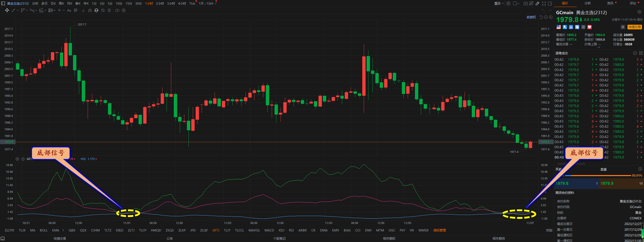Image resolution: width=644 pixels, height=242 pixels.
Task: Switch to the MACD indicator
Action: pos(269,230)
